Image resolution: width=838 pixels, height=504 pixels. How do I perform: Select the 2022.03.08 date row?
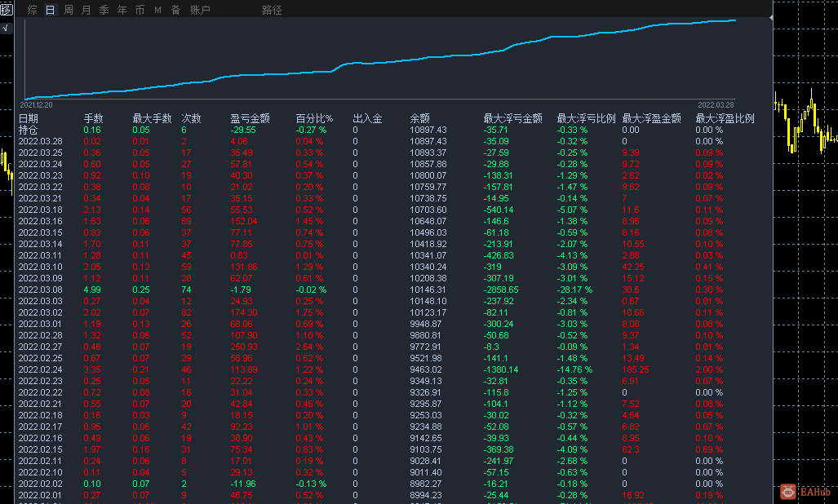pos(41,290)
